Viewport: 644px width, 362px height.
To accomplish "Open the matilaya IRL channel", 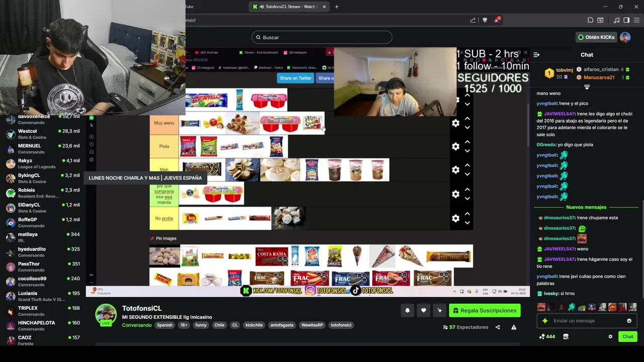I will (x=42, y=237).
